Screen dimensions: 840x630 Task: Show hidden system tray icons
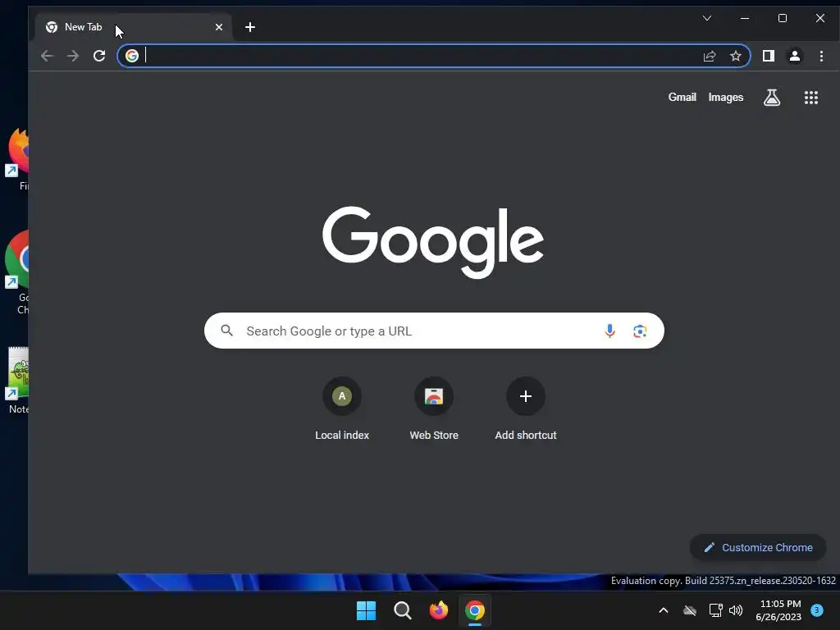663,610
